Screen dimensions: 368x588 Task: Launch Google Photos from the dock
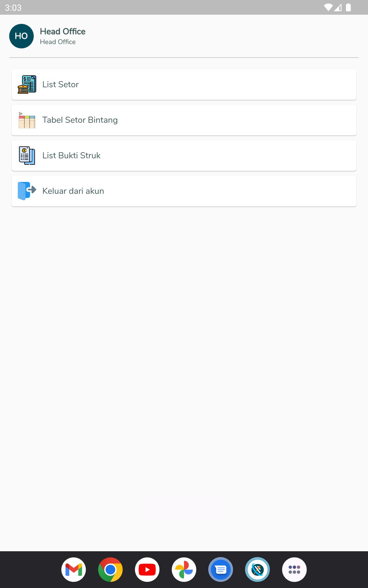click(x=184, y=570)
